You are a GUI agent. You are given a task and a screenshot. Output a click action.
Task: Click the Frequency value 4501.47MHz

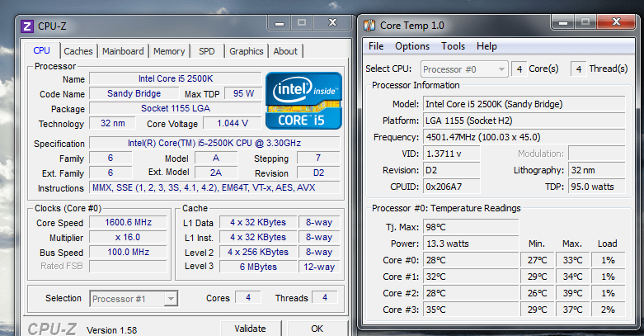pyautogui.click(x=524, y=137)
